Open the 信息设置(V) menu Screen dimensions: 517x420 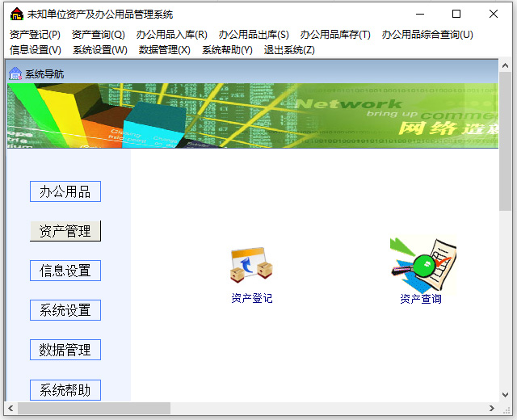point(36,50)
